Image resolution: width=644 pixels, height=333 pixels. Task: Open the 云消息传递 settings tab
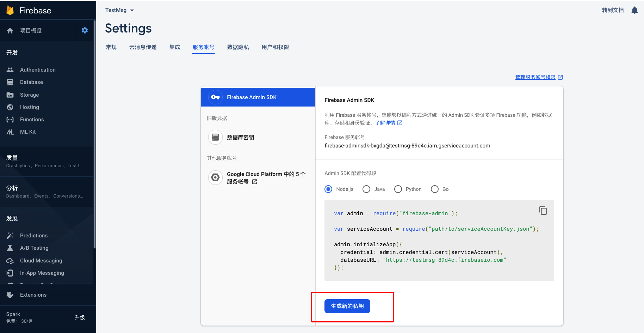tap(142, 47)
